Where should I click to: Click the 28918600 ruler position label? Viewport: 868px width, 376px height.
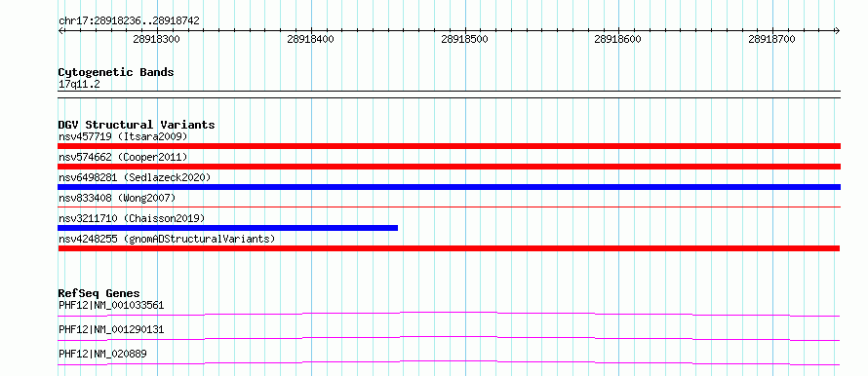[x=617, y=39]
